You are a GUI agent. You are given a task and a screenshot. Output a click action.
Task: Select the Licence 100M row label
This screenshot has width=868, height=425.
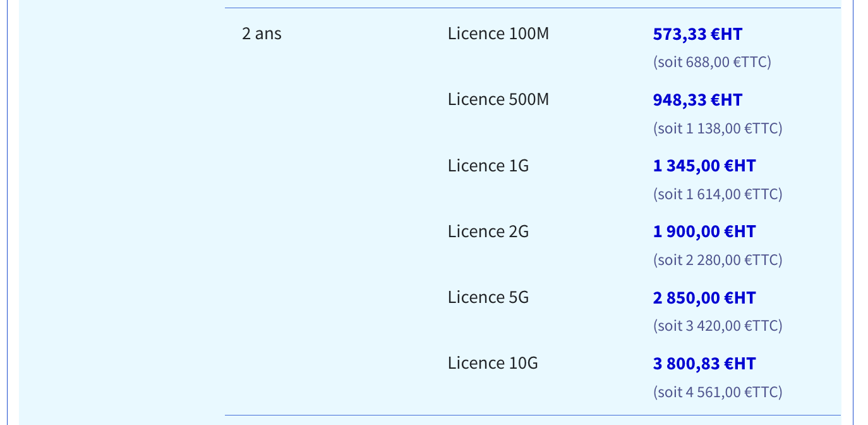[498, 34]
